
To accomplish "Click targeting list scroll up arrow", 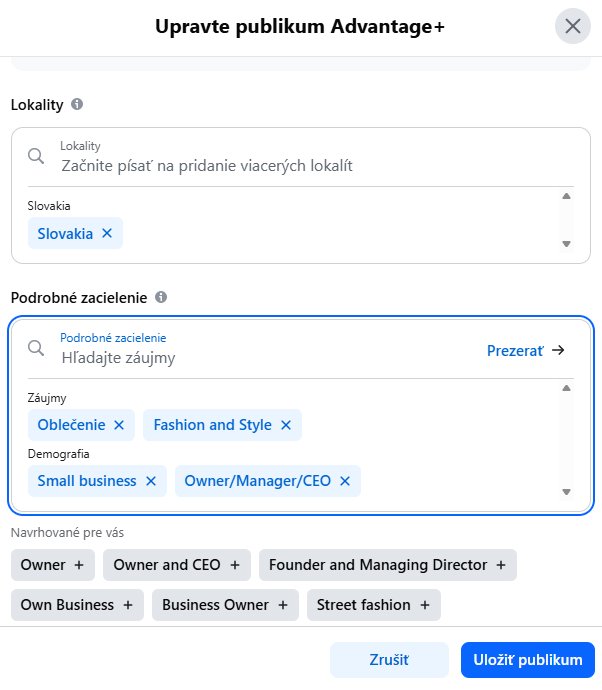I will pyautogui.click(x=567, y=388).
